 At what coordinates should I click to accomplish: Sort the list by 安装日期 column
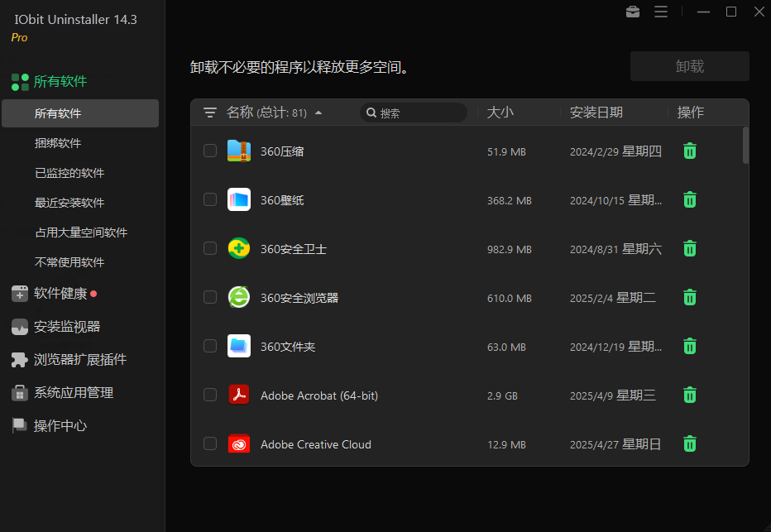pyautogui.click(x=596, y=113)
